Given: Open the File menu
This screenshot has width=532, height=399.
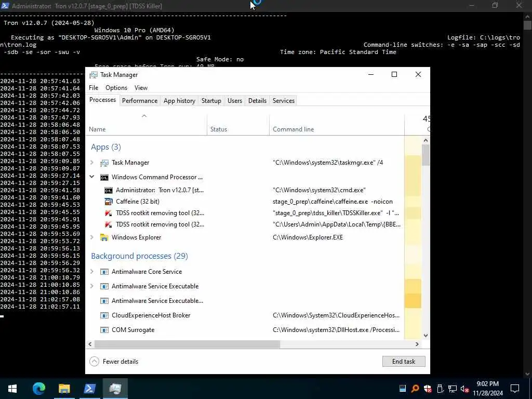Looking at the screenshot, I should tap(94, 87).
